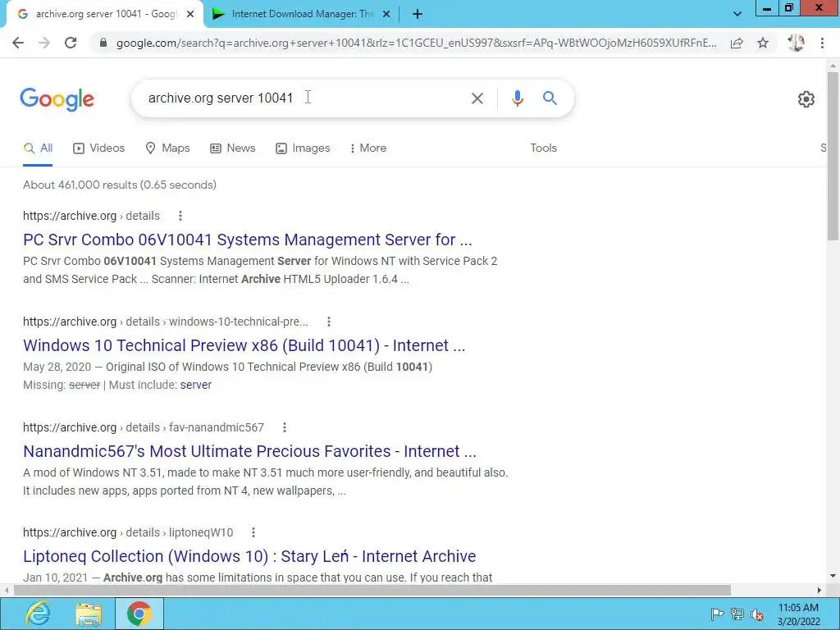Open options for fav-nanandmic567 result
This screenshot has height=630, width=840.
(285, 427)
